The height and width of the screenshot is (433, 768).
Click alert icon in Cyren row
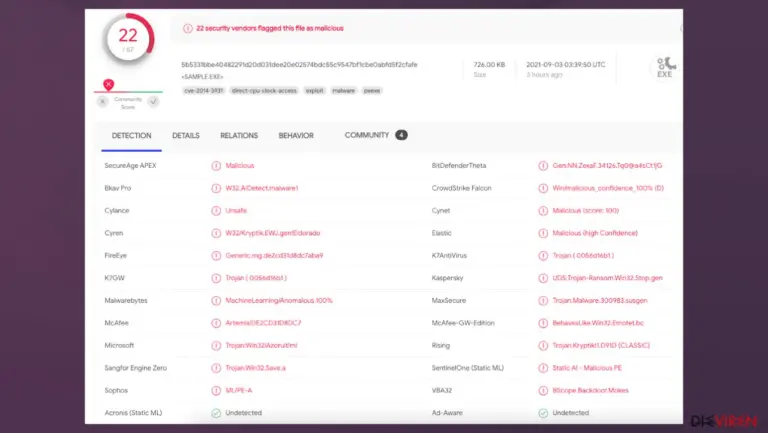[x=216, y=234]
